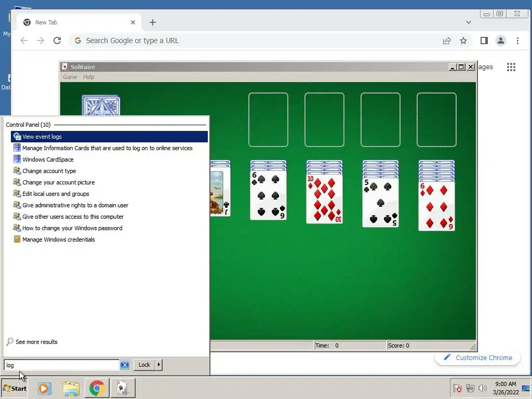Clear the search box with X icon
The width and height of the screenshot is (532, 399).
point(125,365)
